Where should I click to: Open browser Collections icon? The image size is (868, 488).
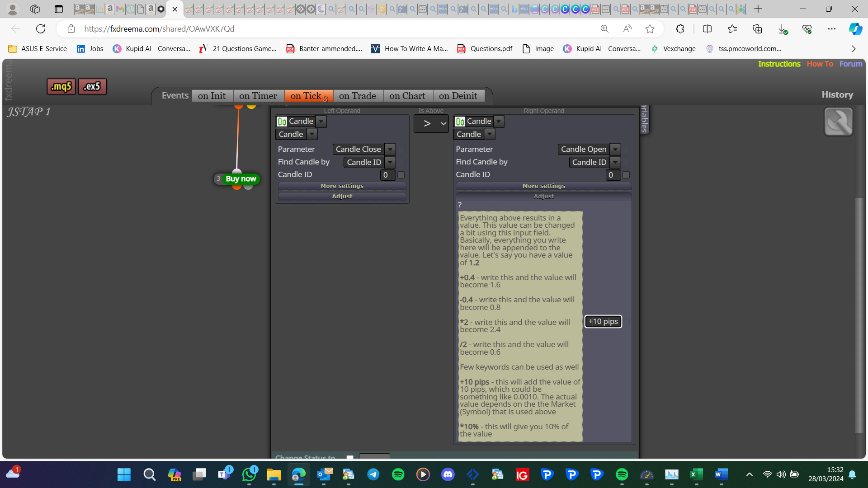point(757,29)
